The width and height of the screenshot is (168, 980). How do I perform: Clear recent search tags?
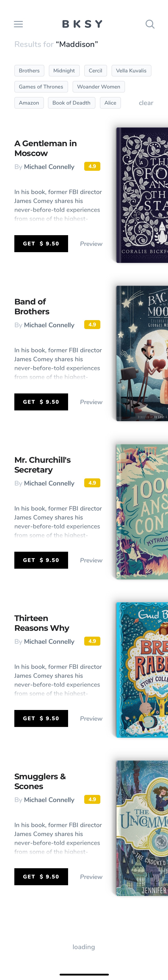(x=146, y=103)
